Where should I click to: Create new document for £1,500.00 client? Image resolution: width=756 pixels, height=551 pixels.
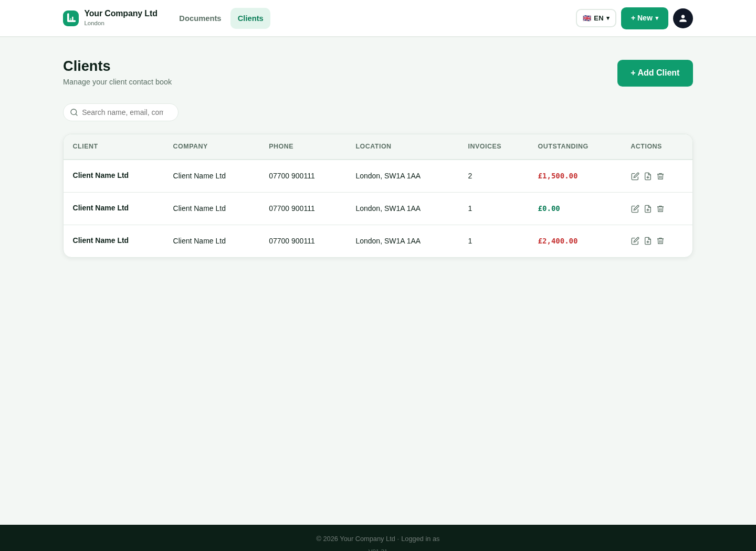(x=648, y=176)
